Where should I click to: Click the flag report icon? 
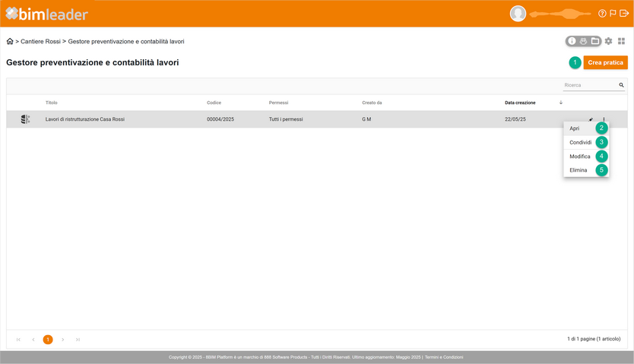pyautogui.click(x=613, y=14)
